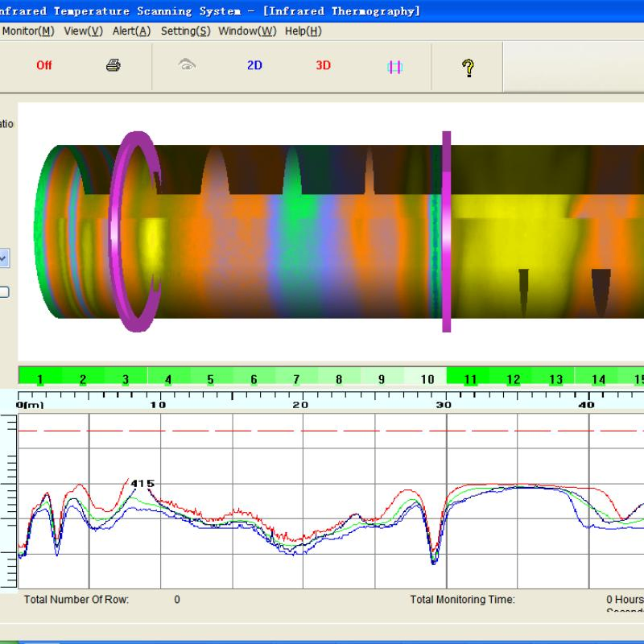The height and width of the screenshot is (644, 644).
Task: Click the magenta ring on the kiln
Action: click(116, 232)
